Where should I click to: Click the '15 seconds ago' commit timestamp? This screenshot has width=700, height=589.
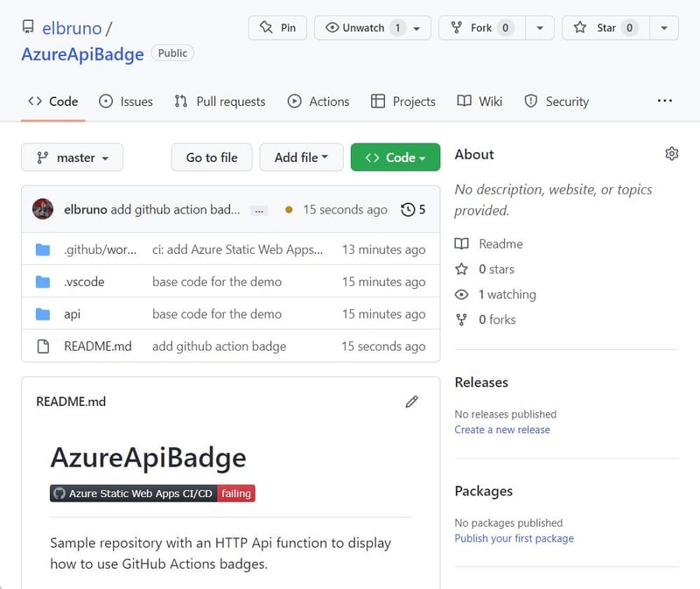pos(345,209)
